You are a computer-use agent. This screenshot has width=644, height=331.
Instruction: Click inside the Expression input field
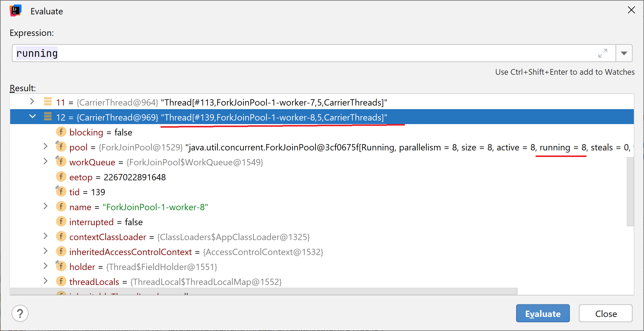(x=299, y=53)
